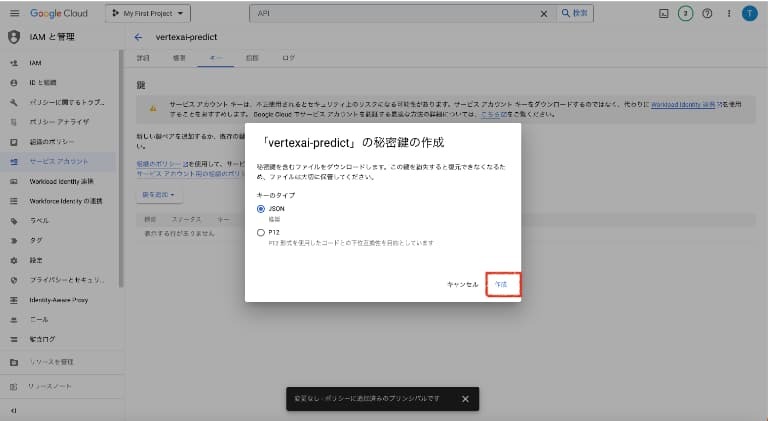Click the ロール icon in sidebar

(x=14, y=320)
